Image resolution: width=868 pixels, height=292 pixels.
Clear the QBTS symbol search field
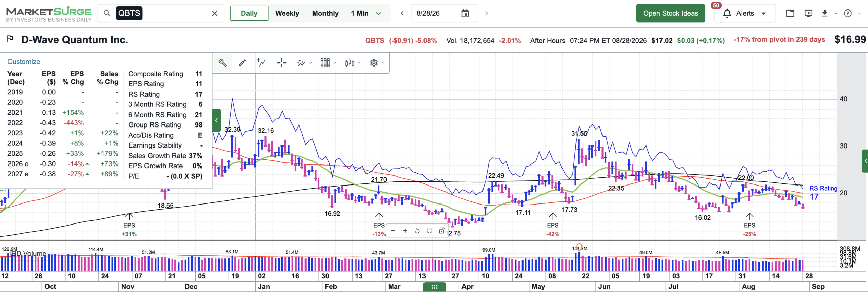coord(215,13)
